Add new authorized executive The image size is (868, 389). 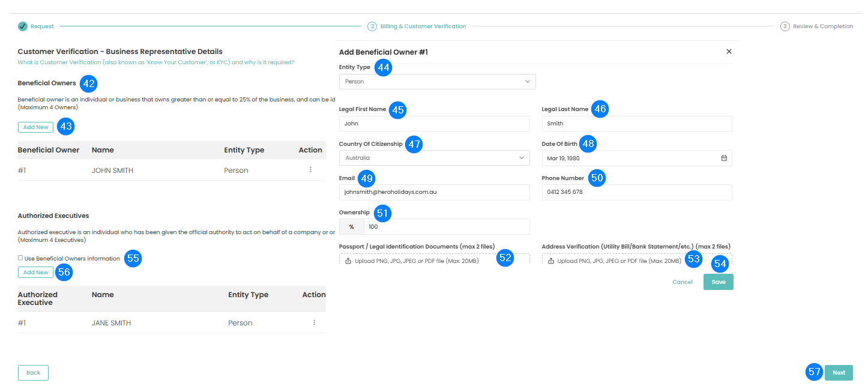pyautogui.click(x=35, y=273)
